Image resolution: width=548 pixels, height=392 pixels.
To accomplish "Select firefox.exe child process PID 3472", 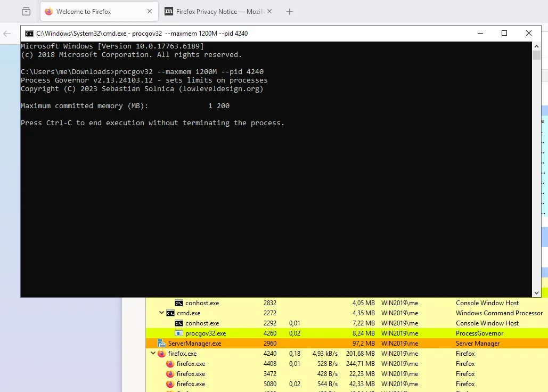I will click(347, 374).
